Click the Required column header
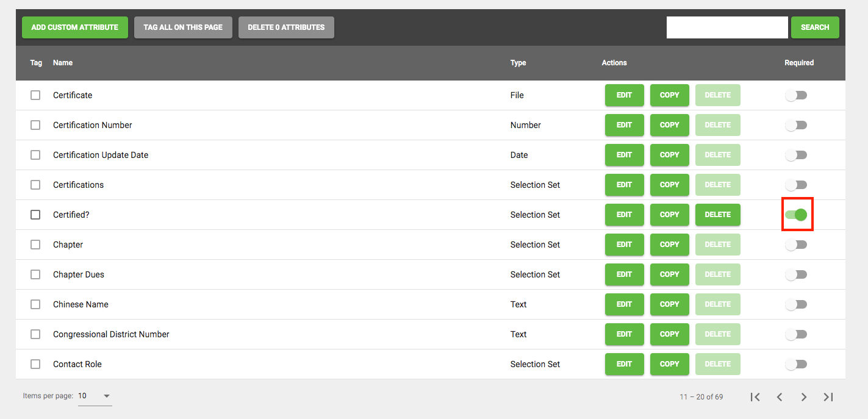Image resolution: width=868 pixels, height=419 pixels. [x=799, y=63]
